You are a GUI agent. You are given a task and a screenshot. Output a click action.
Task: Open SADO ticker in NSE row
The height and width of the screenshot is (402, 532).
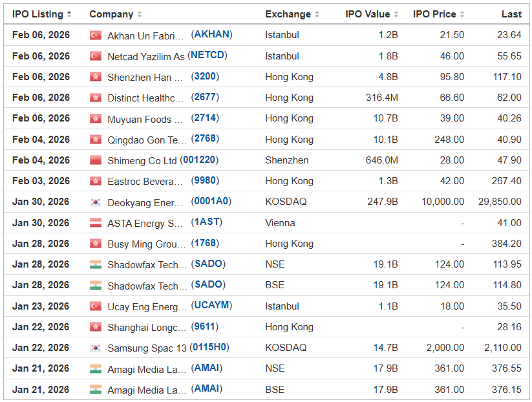[x=208, y=264]
